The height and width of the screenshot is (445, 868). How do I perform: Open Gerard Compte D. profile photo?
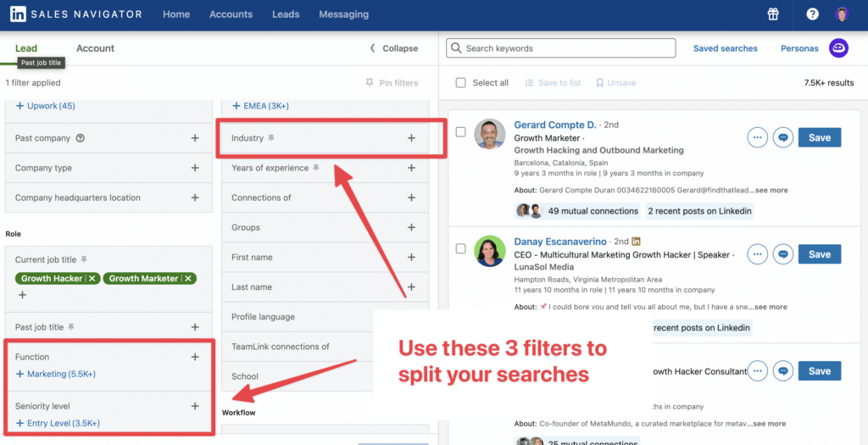pyautogui.click(x=490, y=134)
